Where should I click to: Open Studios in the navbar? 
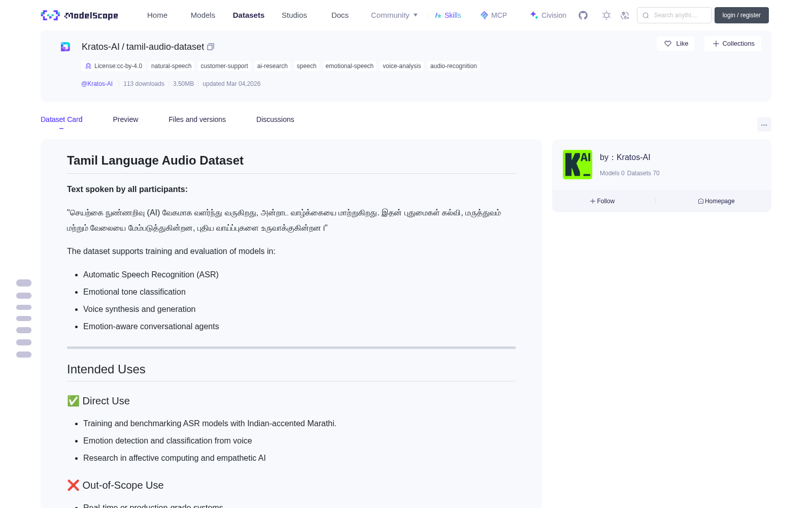294,15
